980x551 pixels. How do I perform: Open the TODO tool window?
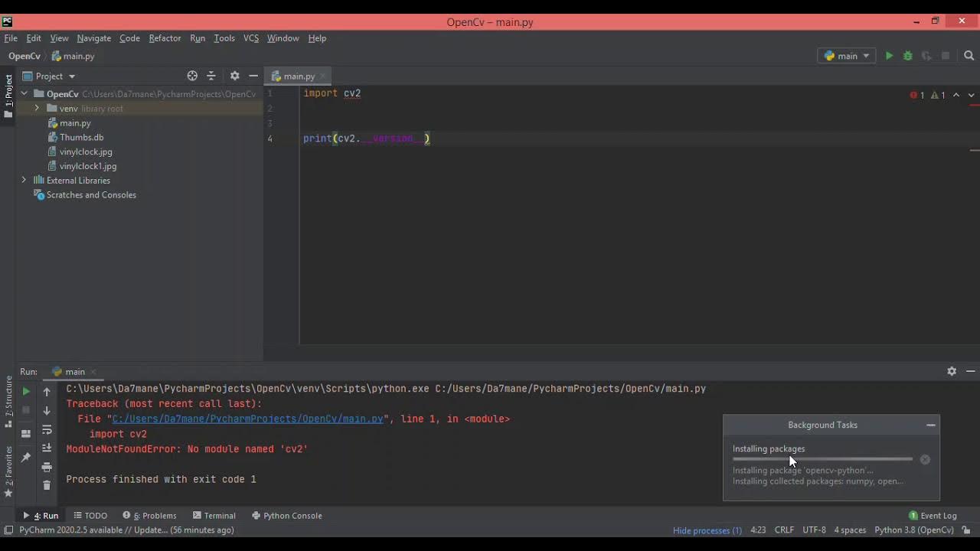[x=90, y=515]
